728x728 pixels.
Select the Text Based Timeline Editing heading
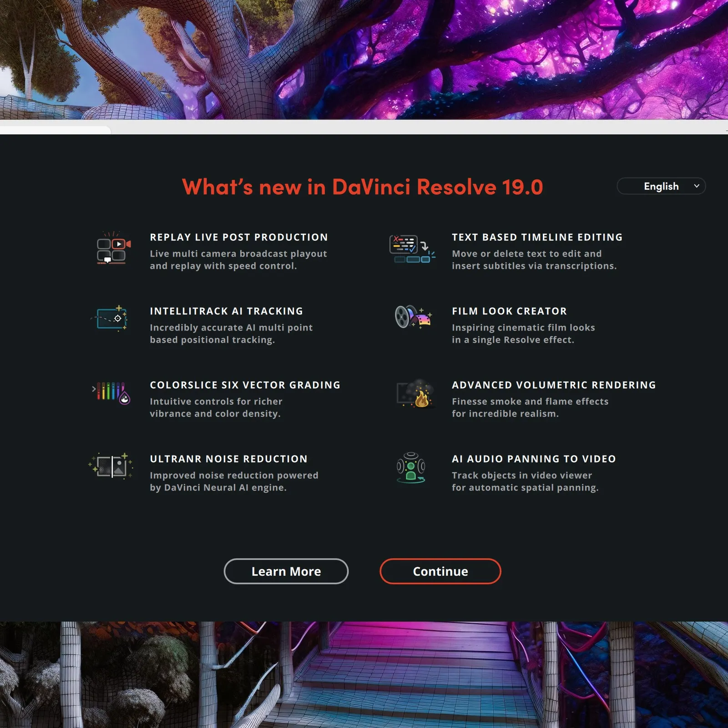[x=537, y=237]
